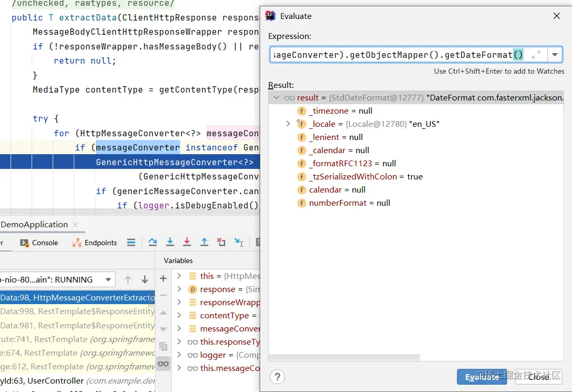This screenshot has height=392, width=572.
Task: Expand the contentType variable
Action: click(x=179, y=315)
